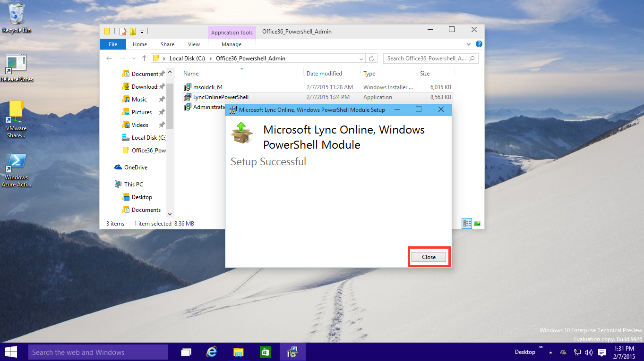Open address bar previous locations dropdown
Image resolution: width=644 pixels, height=361 pixels.
[361, 59]
